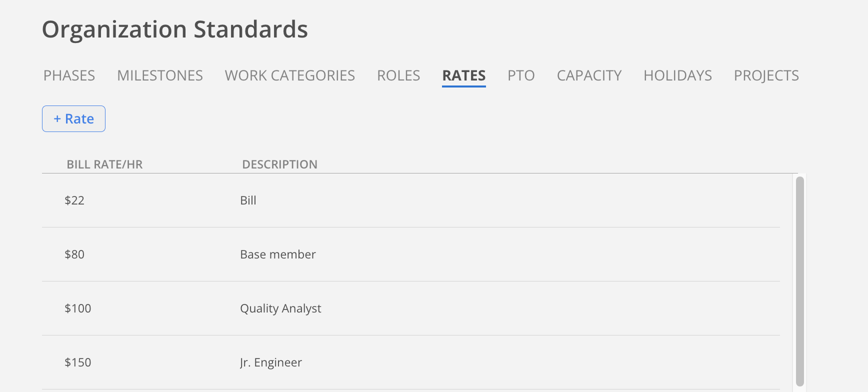Switch to the WORK CATEGORIES tab

point(289,75)
